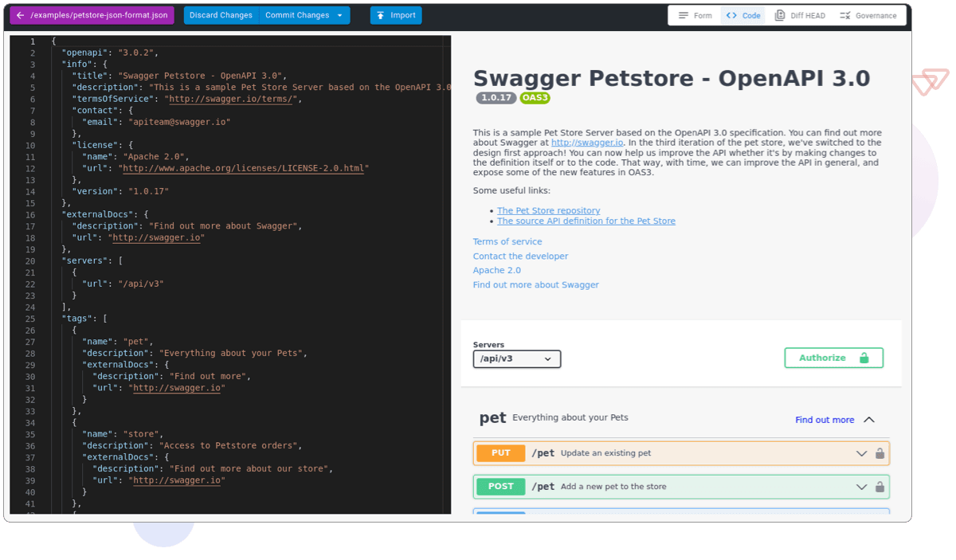Click "Everything about your Pets" in the code editor
956x560 pixels.
pyautogui.click(x=233, y=353)
